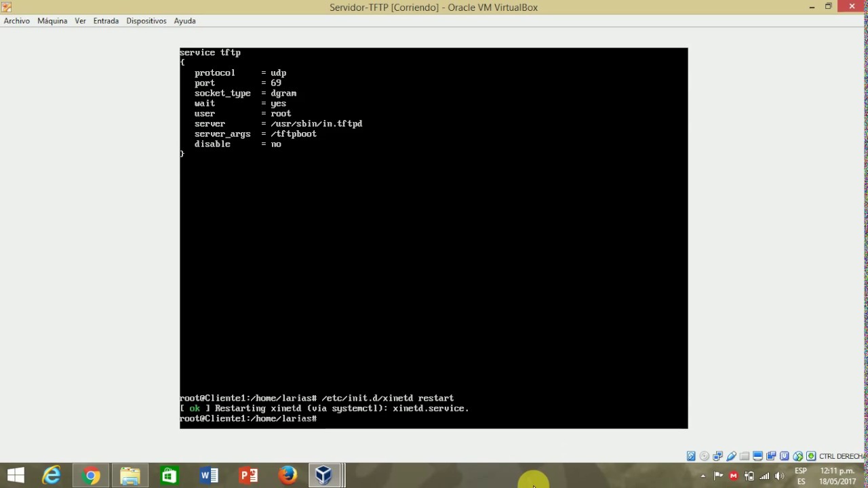
Task: Open the Ayuda menu
Action: coord(184,21)
